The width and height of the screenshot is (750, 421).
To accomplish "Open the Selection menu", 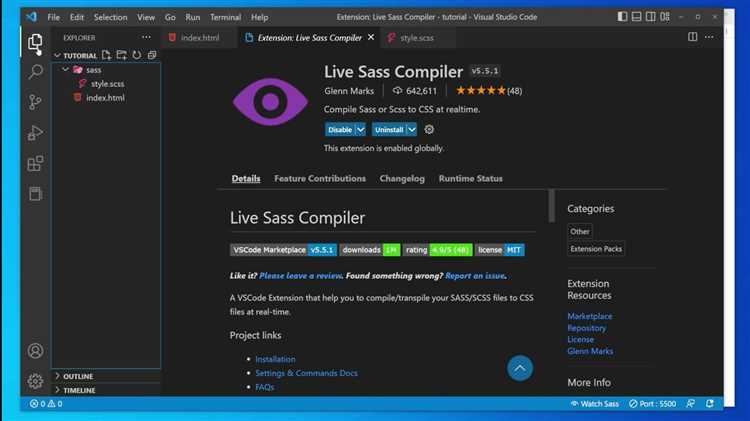I will [110, 17].
